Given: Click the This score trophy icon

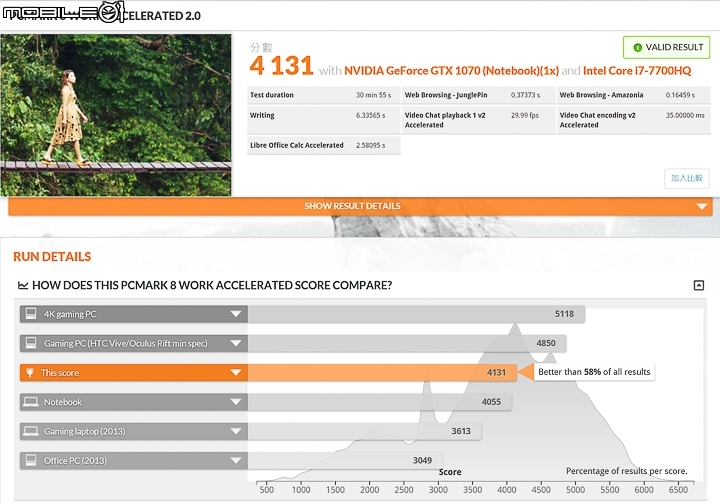Looking at the screenshot, I should [30, 372].
